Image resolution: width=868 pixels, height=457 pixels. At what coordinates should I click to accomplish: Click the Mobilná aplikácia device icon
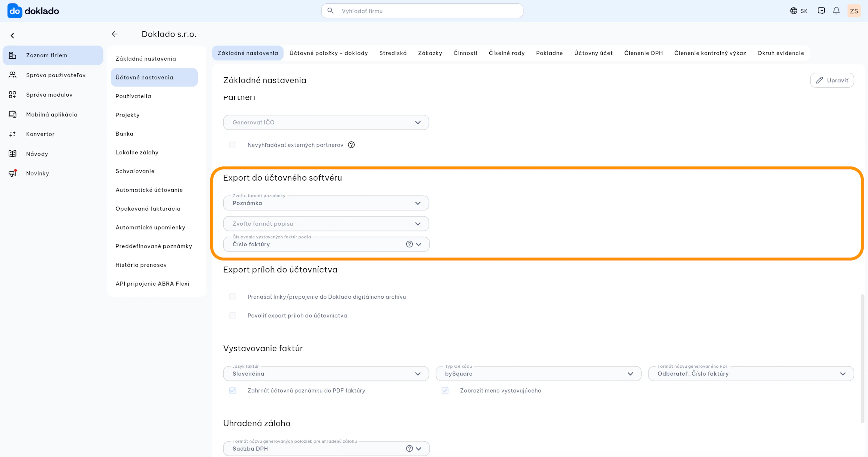point(12,114)
